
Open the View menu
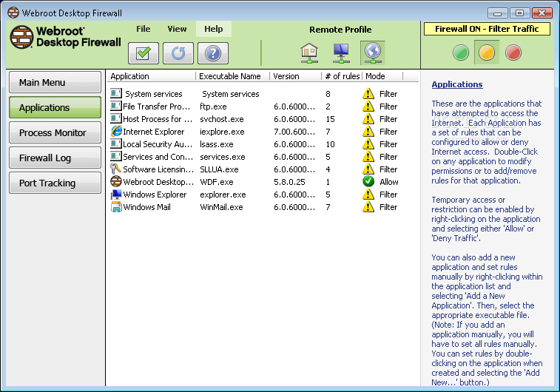click(x=177, y=29)
